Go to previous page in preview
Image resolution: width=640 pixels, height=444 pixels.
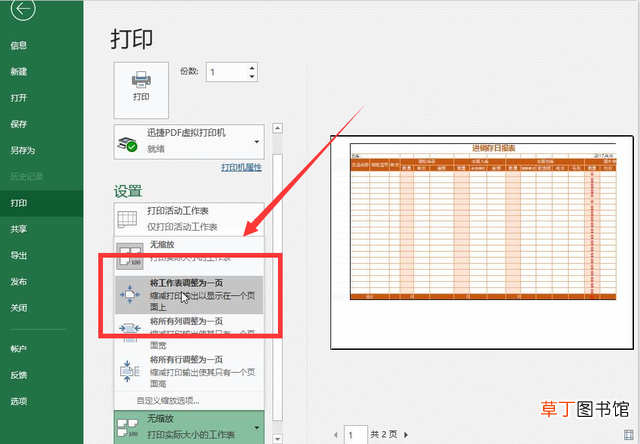coord(336,435)
